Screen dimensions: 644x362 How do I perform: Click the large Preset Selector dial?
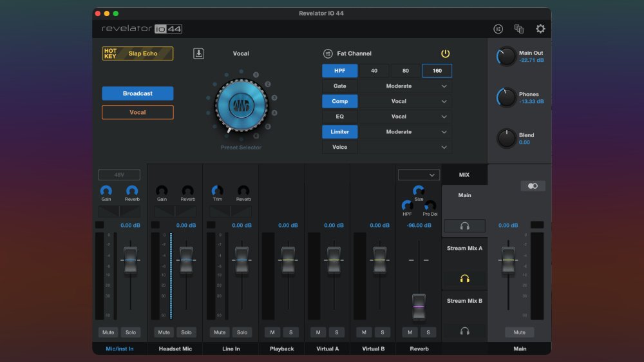point(241,106)
